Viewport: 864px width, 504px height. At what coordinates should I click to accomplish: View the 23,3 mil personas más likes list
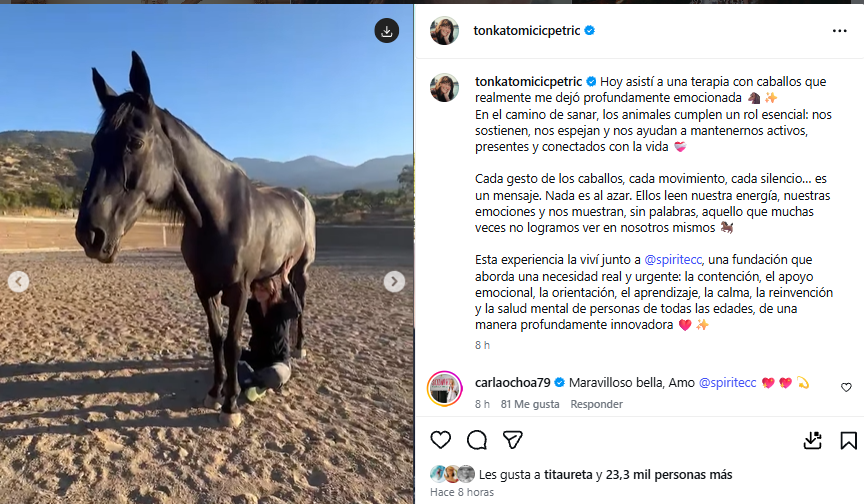pyautogui.click(x=669, y=475)
